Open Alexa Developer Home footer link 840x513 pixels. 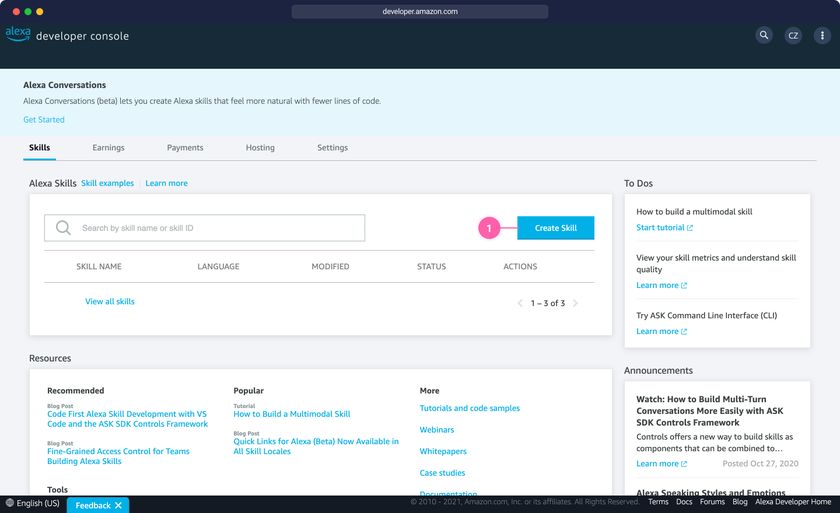click(793, 502)
